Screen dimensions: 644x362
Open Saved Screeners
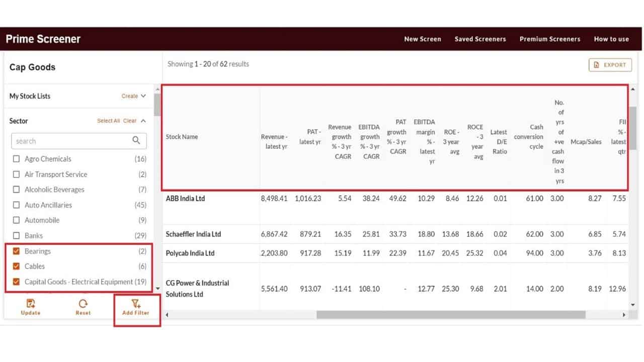click(x=480, y=39)
